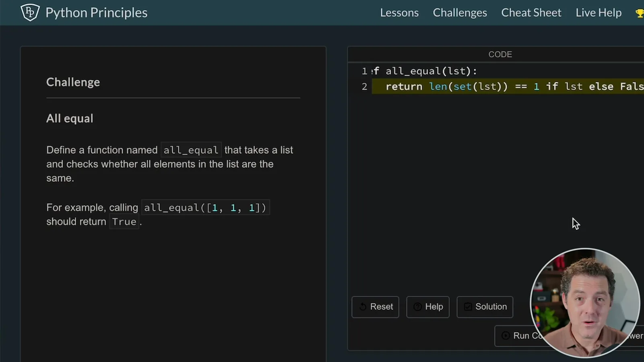644x362 pixels.
Task: Reset the code editor
Action: pos(375,307)
